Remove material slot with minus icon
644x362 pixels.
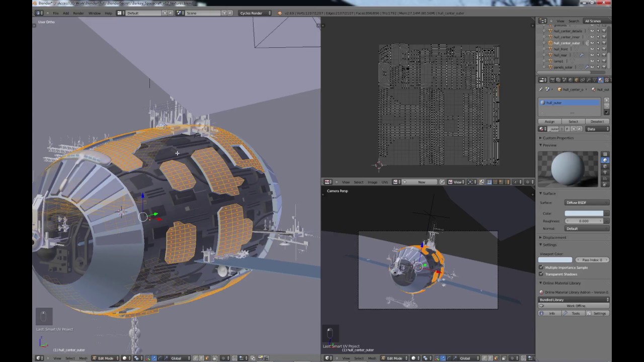(607, 106)
